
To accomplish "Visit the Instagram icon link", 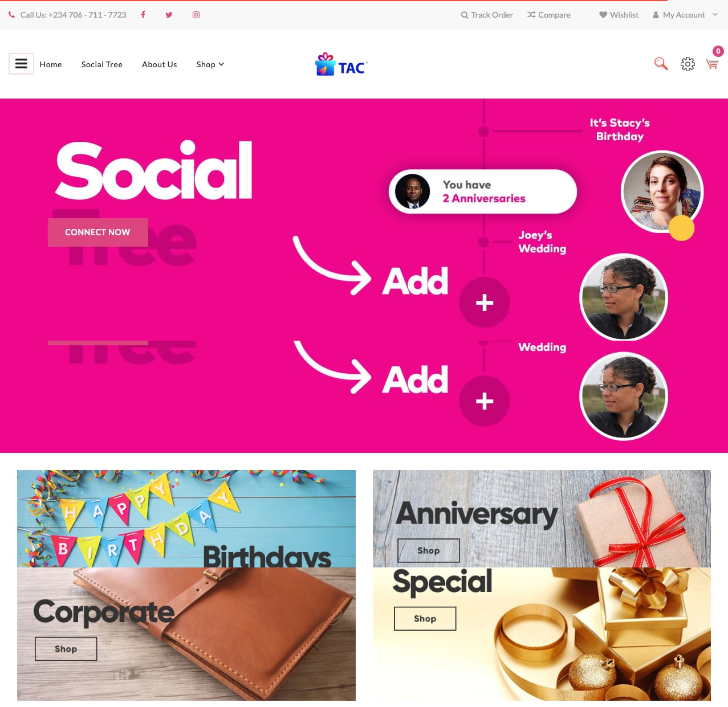I will (196, 15).
